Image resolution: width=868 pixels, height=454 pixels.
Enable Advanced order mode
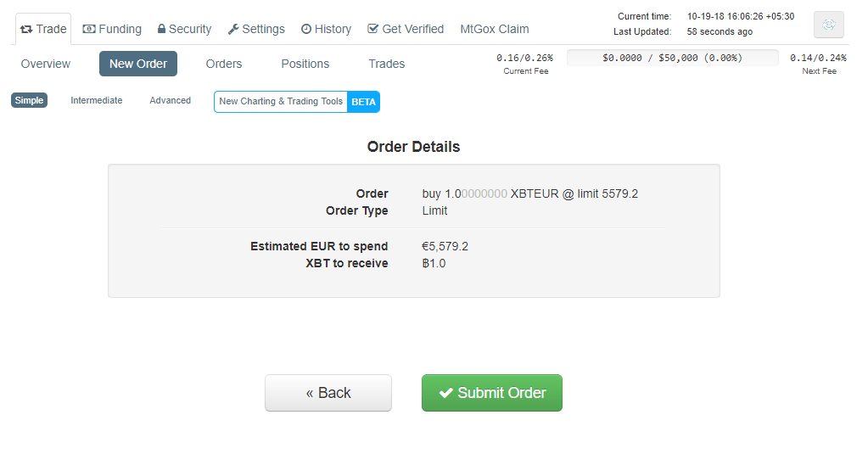coord(170,100)
